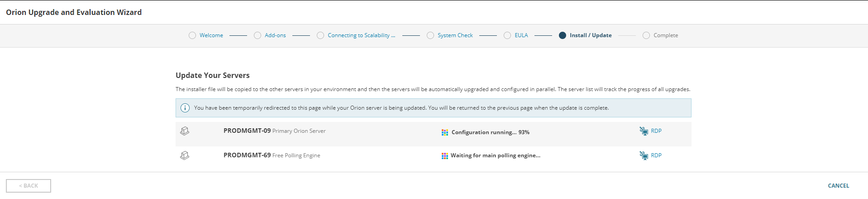
Task: Click the RDP icon for PRODMGMT-09
Action: click(x=644, y=131)
